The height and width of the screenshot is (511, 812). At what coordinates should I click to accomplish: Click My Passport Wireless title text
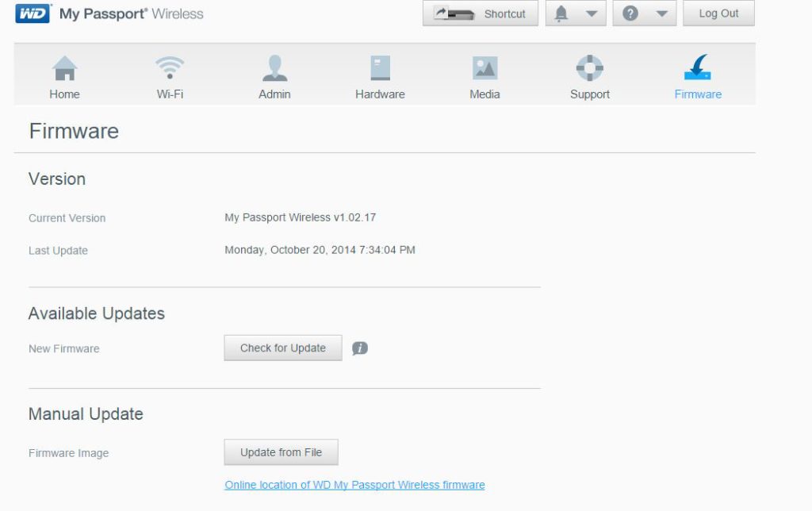pyautogui.click(x=132, y=14)
